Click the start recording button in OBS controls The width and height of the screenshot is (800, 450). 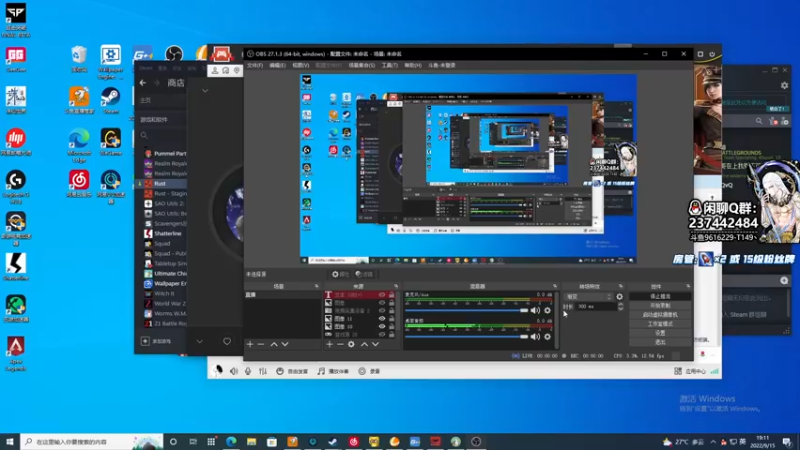(x=660, y=306)
